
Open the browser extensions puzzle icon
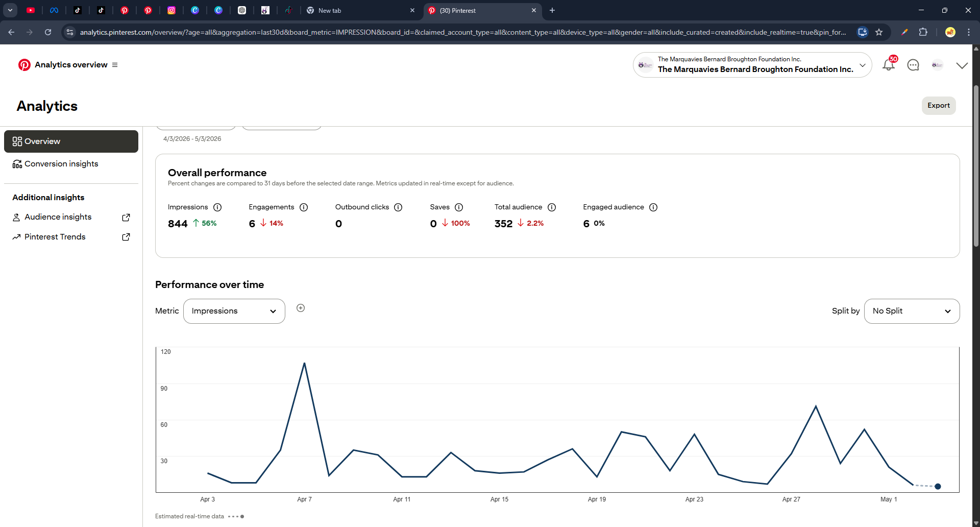pos(923,32)
